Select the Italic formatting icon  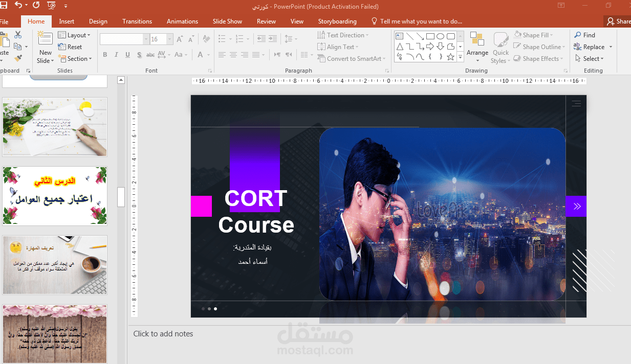[116, 55]
